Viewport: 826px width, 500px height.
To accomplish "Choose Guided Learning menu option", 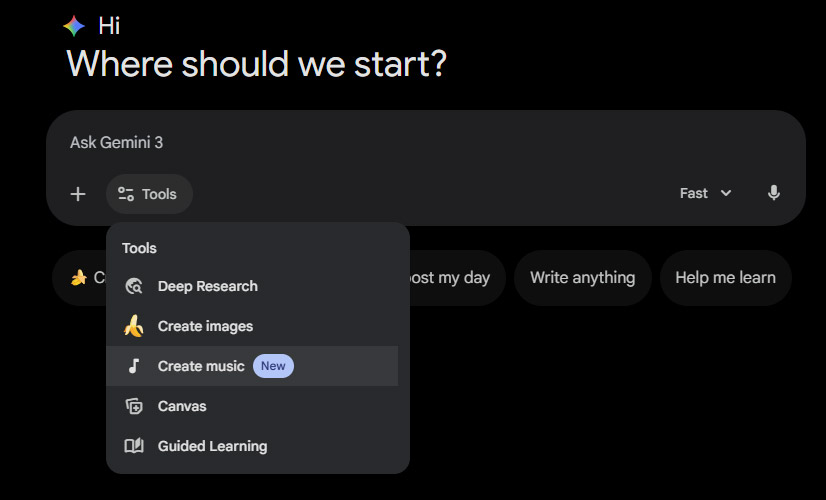I will pos(212,446).
